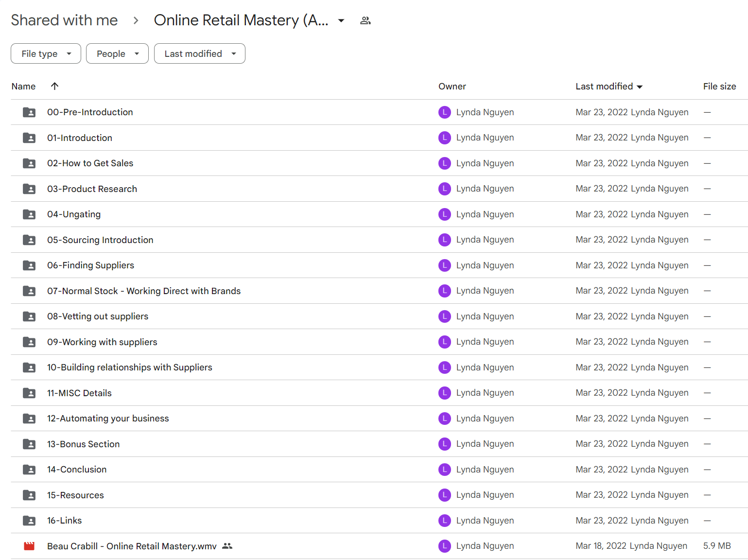Click the Online Retail Mastery breadcrumb title

coord(241,20)
